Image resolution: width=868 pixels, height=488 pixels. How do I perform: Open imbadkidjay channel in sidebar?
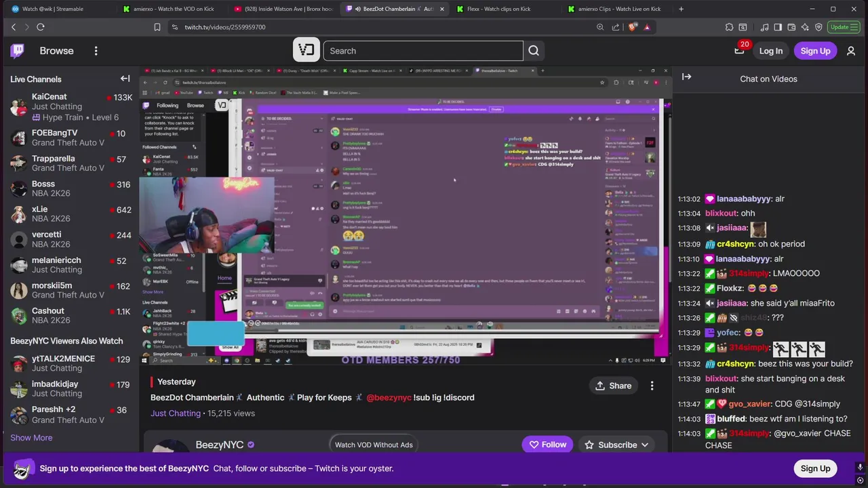point(71,388)
